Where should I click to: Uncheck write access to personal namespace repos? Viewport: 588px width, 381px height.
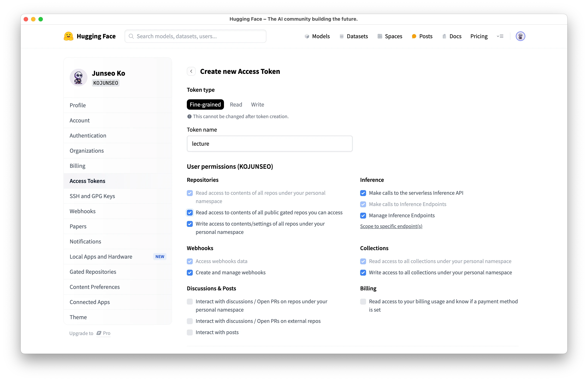[x=190, y=224]
